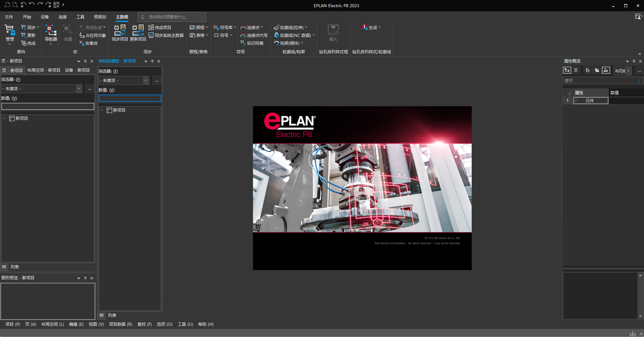Click 标识符集 identifier set
The image size is (644, 337).
coord(252,43)
